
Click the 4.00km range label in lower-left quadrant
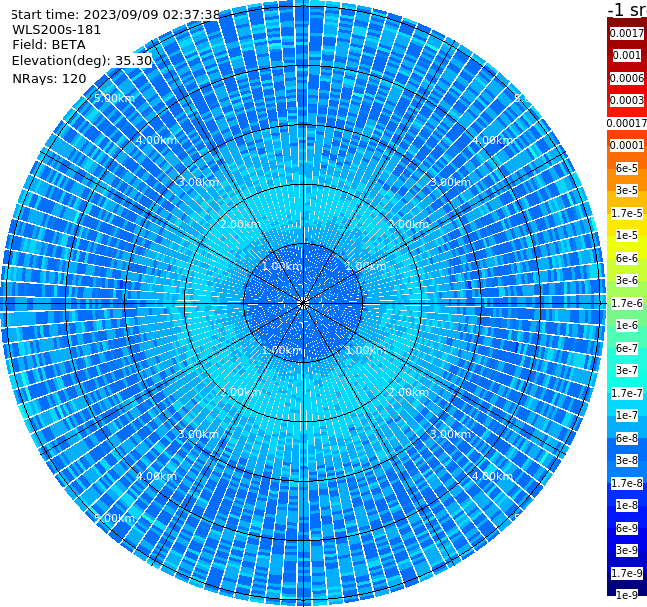point(156,476)
